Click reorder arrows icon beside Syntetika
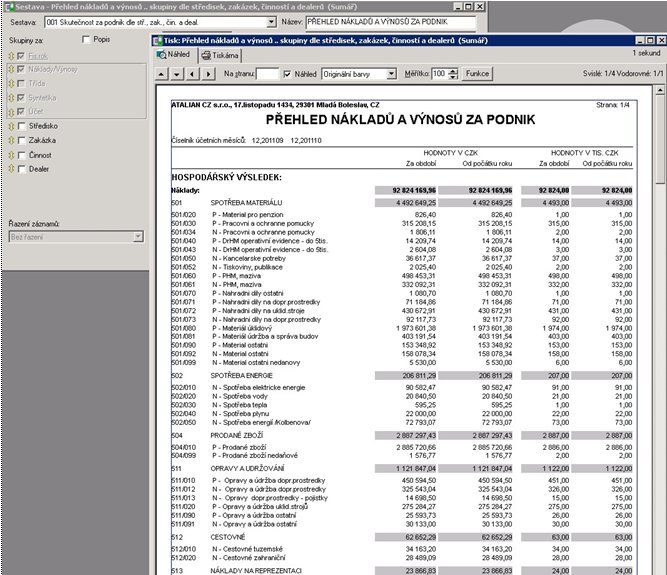The image size is (667, 575). pyautogui.click(x=11, y=98)
